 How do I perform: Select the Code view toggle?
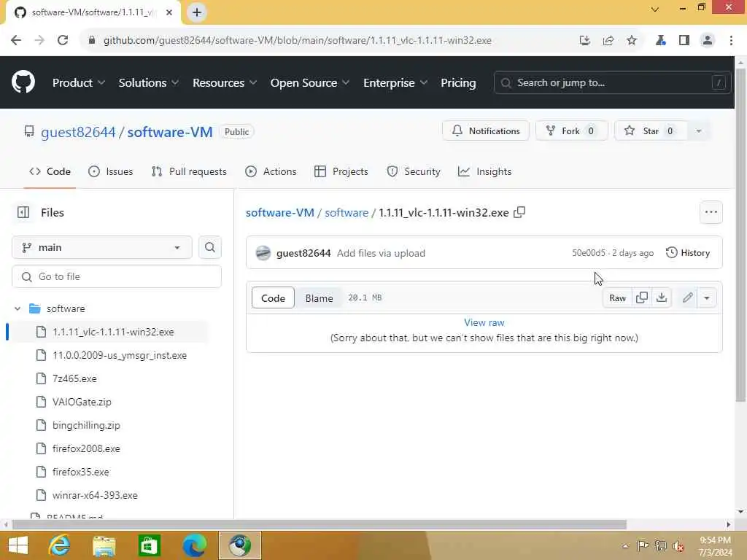(x=273, y=298)
